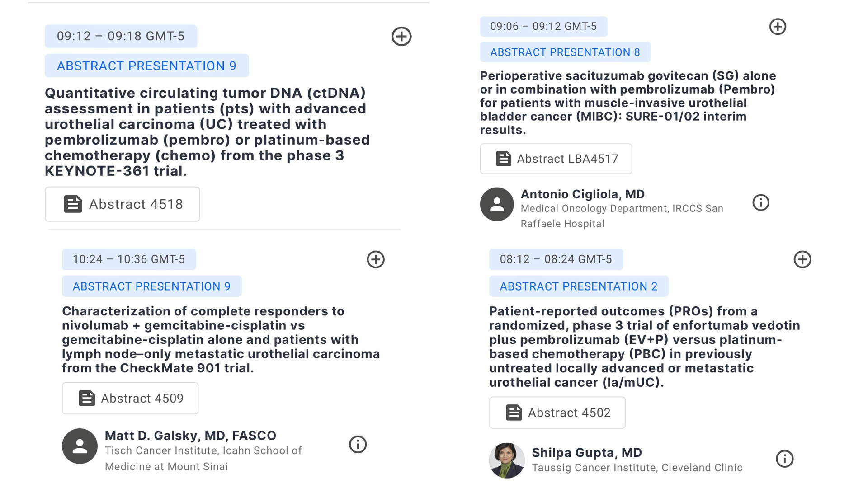Add the 09:12 ctDNA presentation to agenda
Viewport: 868px width, 488px height.
point(401,36)
